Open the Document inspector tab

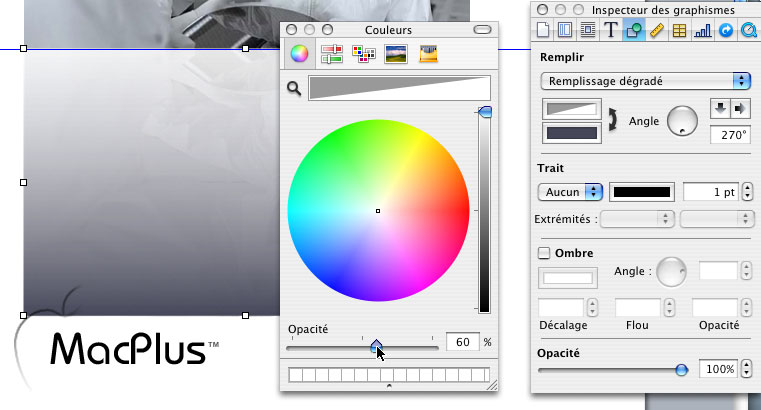tap(543, 31)
